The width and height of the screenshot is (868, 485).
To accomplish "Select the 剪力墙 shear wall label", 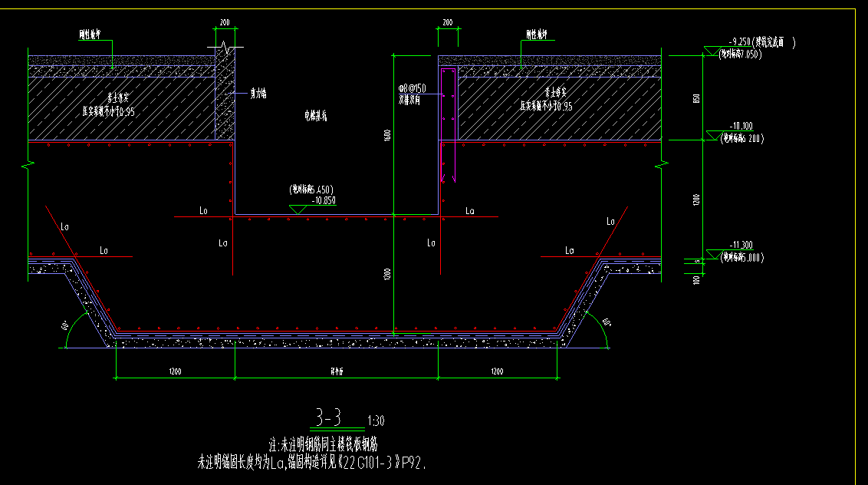I will pos(258,94).
